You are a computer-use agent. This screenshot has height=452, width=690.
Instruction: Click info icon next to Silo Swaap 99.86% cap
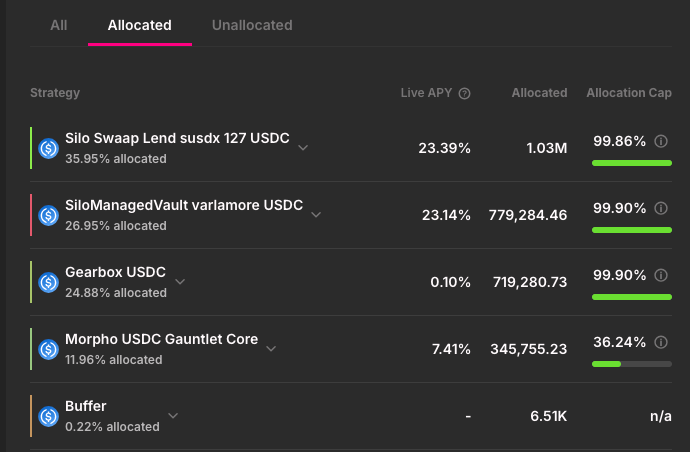pyautogui.click(x=660, y=141)
